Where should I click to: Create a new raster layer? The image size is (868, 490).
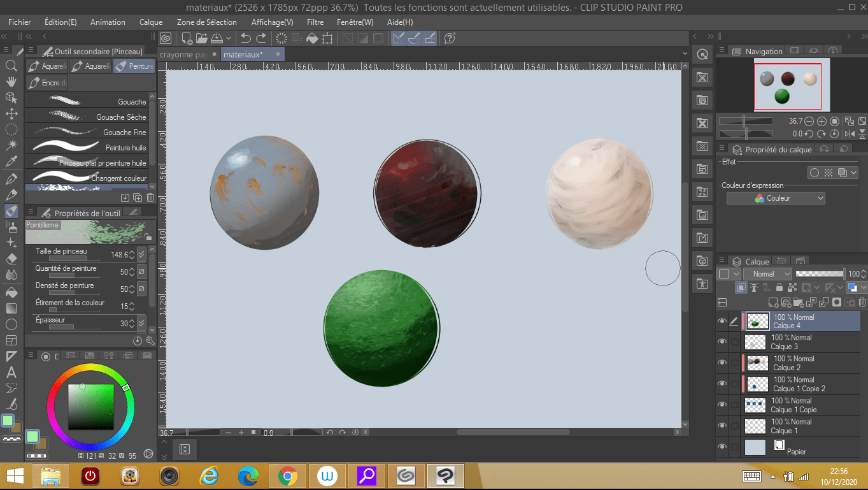click(x=773, y=303)
